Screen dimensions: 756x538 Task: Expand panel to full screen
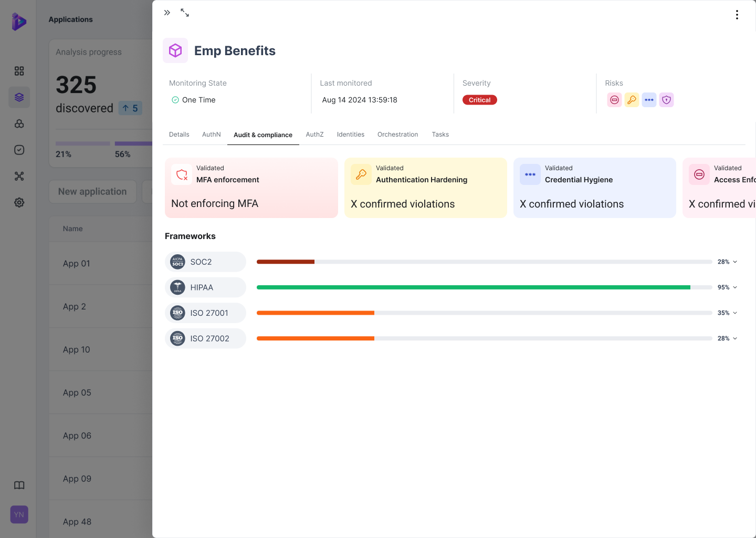[x=185, y=13]
